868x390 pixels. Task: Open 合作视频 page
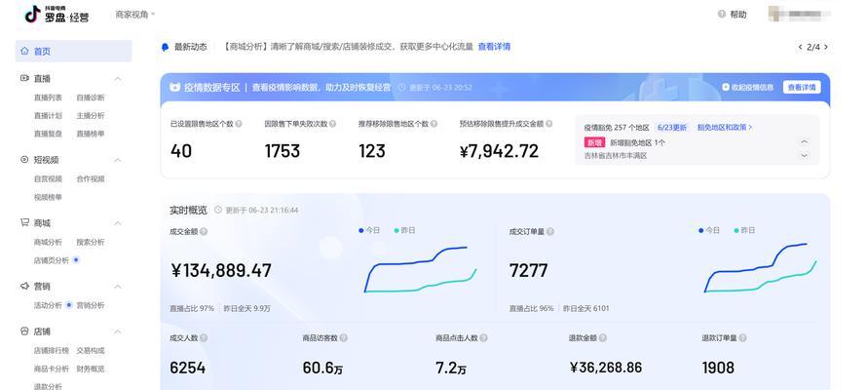click(91, 179)
